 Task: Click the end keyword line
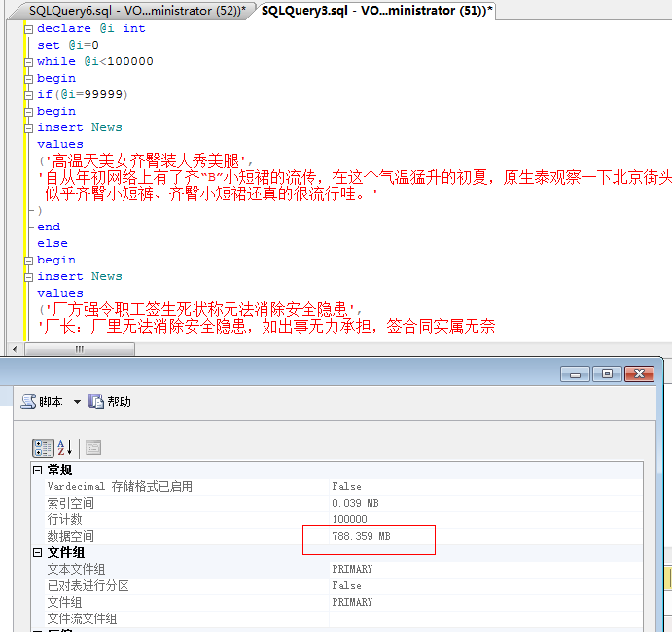pos(49,227)
